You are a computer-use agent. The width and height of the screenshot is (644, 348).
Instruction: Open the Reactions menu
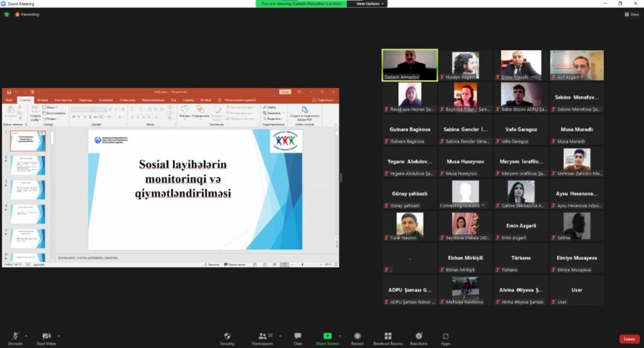[x=419, y=338]
